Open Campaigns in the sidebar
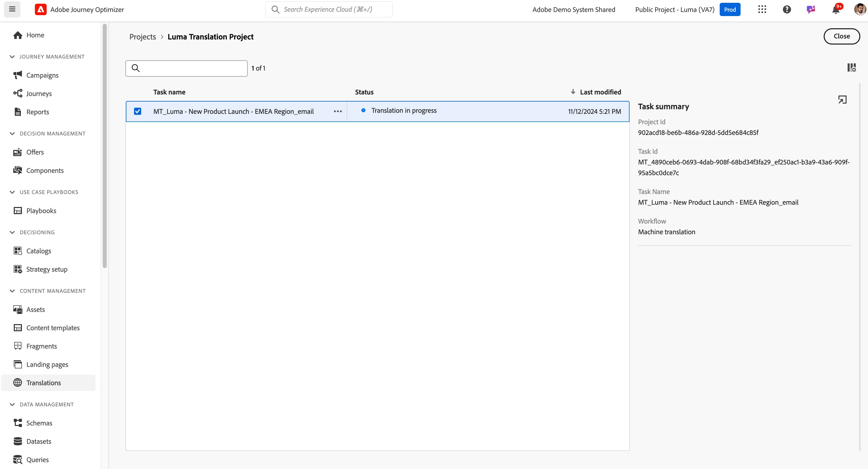 tap(43, 75)
